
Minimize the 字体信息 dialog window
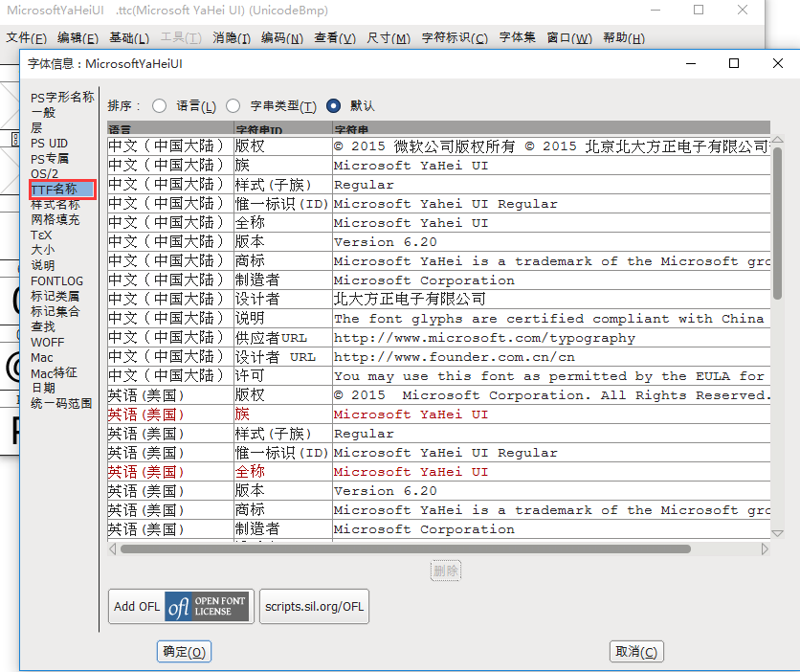click(x=691, y=63)
